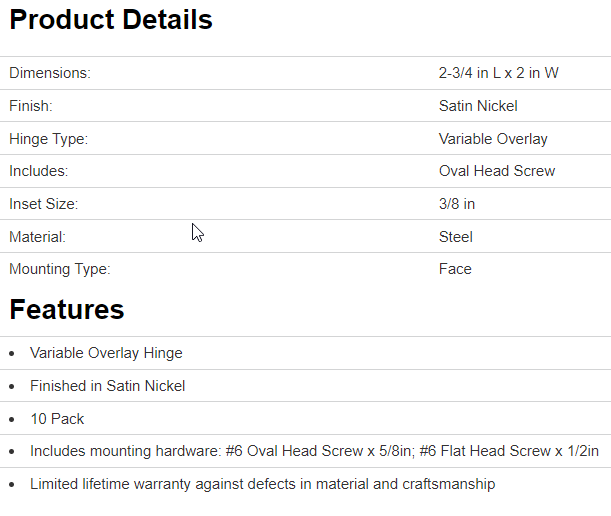Select the Variable Overlay value
The height and width of the screenshot is (516, 611).
coord(493,139)
